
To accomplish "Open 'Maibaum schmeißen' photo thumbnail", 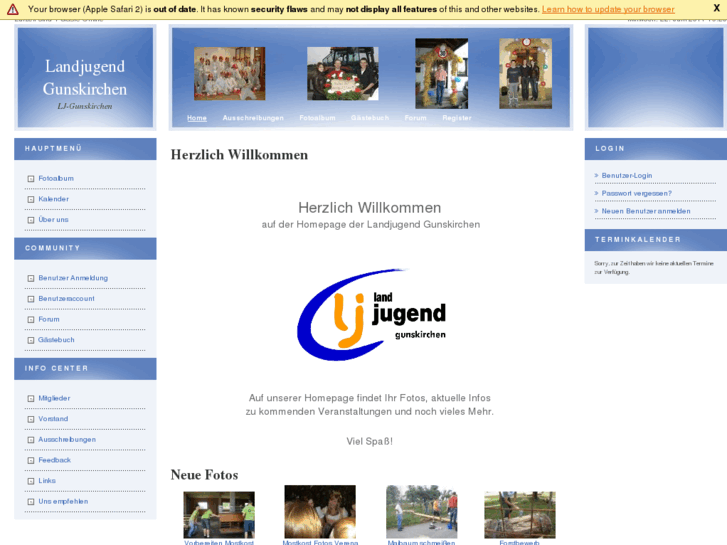I will coord(421,512).
